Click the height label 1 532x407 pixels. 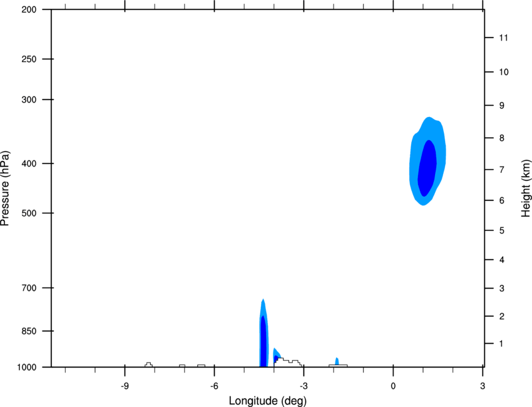click(x=501, y=344)
